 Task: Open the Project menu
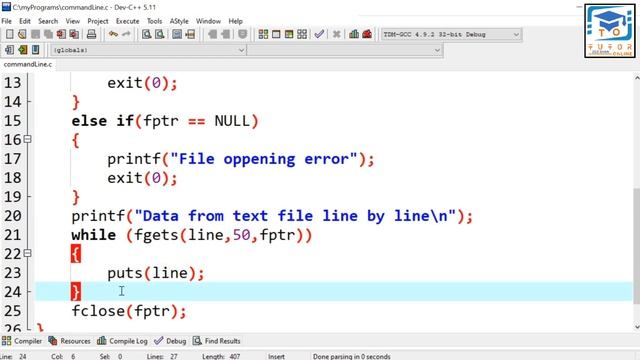click(98, 21)
